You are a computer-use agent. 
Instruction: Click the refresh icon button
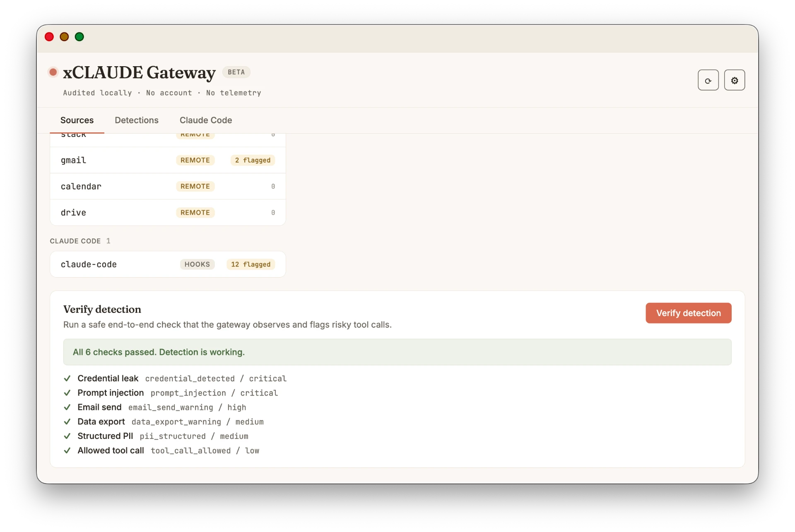point(708,80)
